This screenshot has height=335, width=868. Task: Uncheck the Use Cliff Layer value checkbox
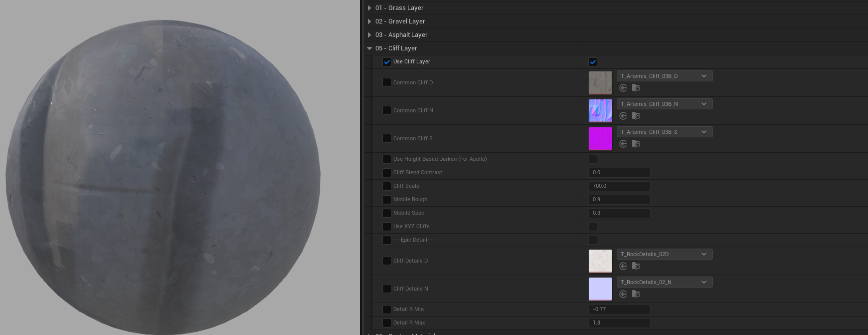click(x=593, y=62)
